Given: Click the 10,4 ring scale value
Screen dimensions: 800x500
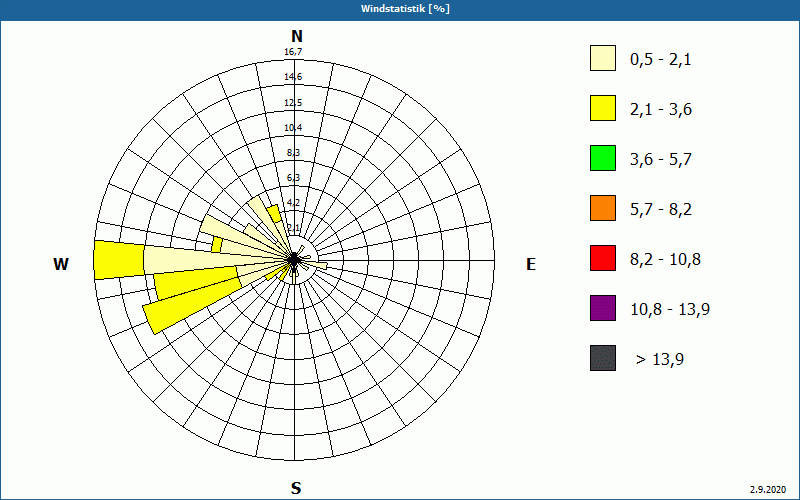Looking at the screenshot, I should pyautogui.click(x=293, y=128).
